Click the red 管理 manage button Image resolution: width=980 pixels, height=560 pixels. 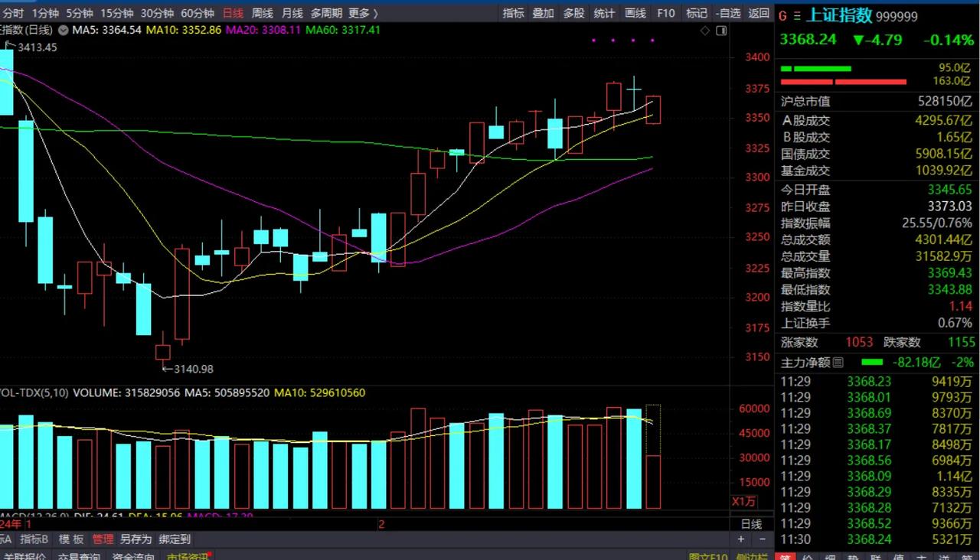click(103, 539)
